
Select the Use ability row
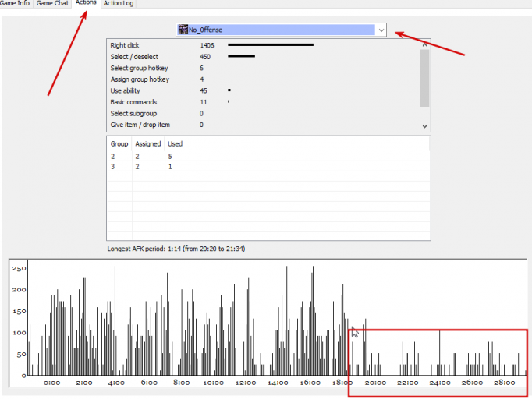pos(264,91)
